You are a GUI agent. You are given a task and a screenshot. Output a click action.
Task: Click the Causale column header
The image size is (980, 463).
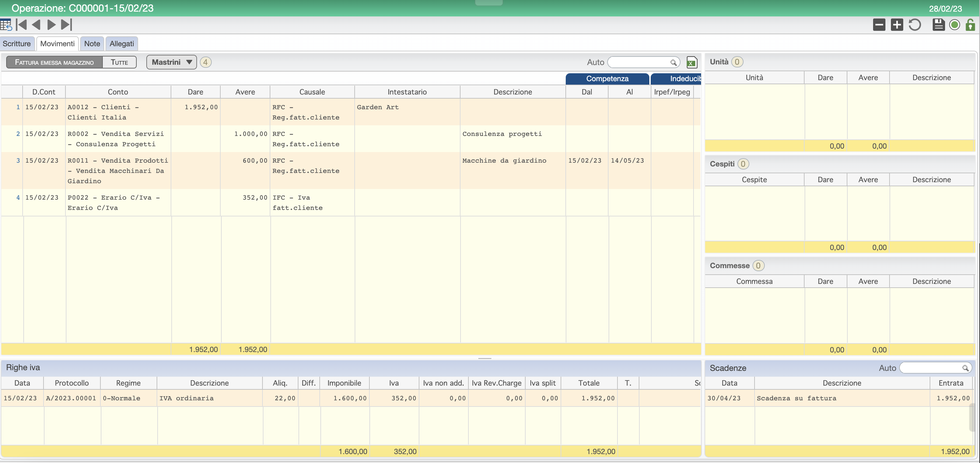click(x=312, y=92)
